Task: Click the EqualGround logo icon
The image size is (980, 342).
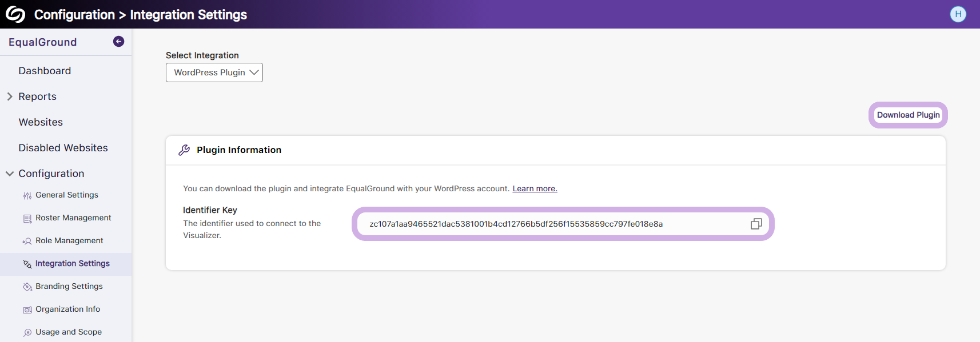Action: click(15, 14)
